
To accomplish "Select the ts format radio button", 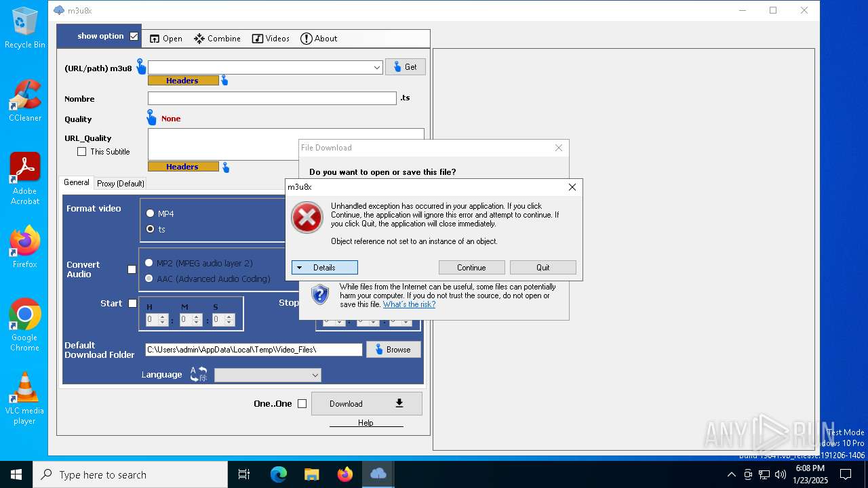I will 150,229.
